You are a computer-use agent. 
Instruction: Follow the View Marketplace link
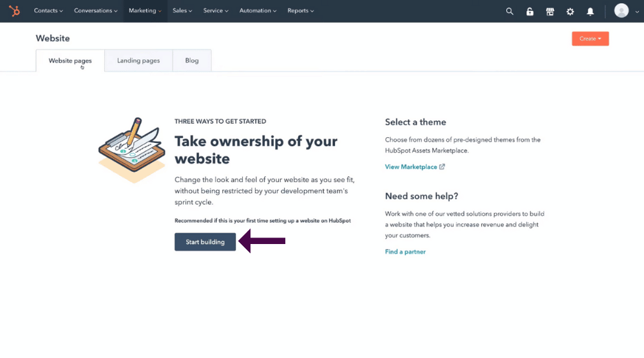click(x=411, y=167)
